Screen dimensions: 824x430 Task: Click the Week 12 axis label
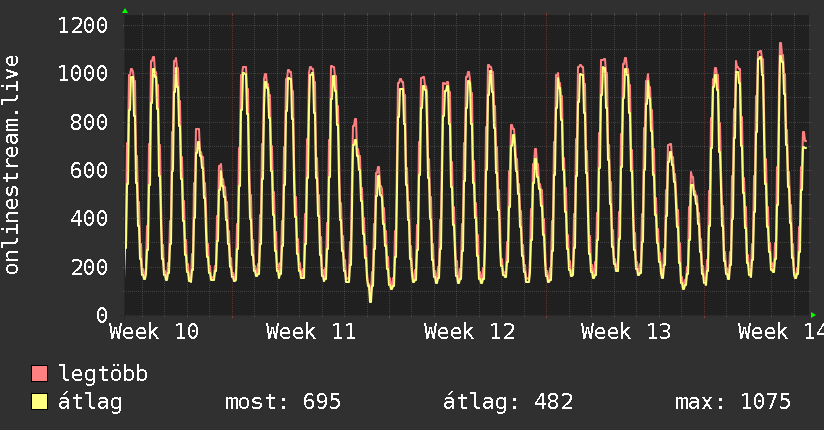469,331
